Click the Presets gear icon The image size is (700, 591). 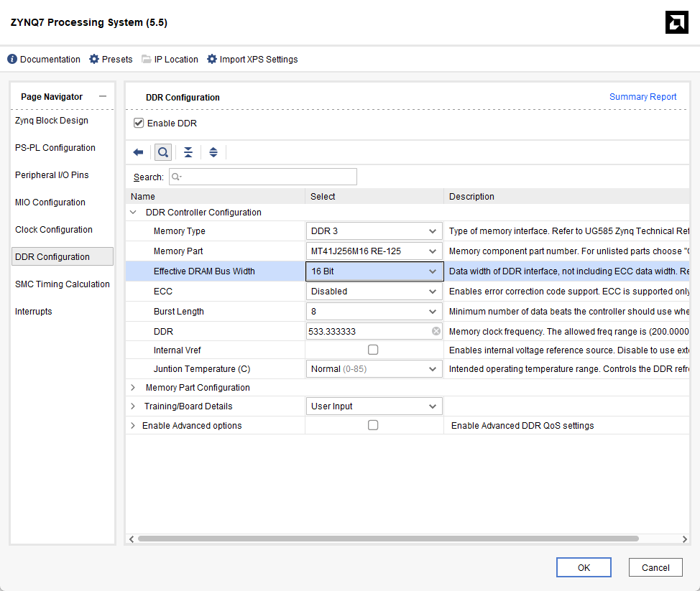93,59
